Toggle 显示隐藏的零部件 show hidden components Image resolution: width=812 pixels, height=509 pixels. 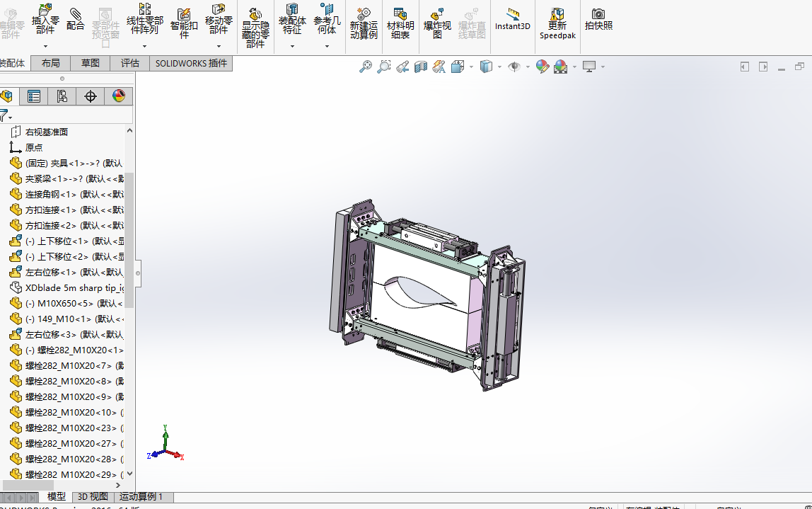255,28
